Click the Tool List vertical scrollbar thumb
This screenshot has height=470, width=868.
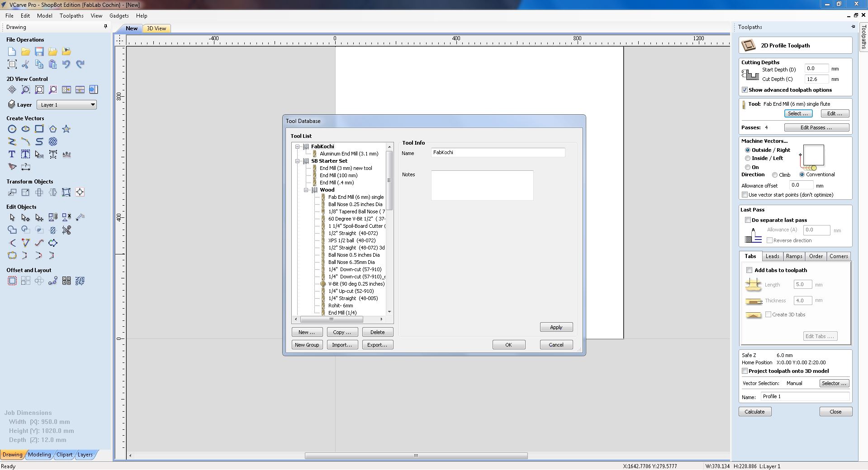(x=389, y=180)
